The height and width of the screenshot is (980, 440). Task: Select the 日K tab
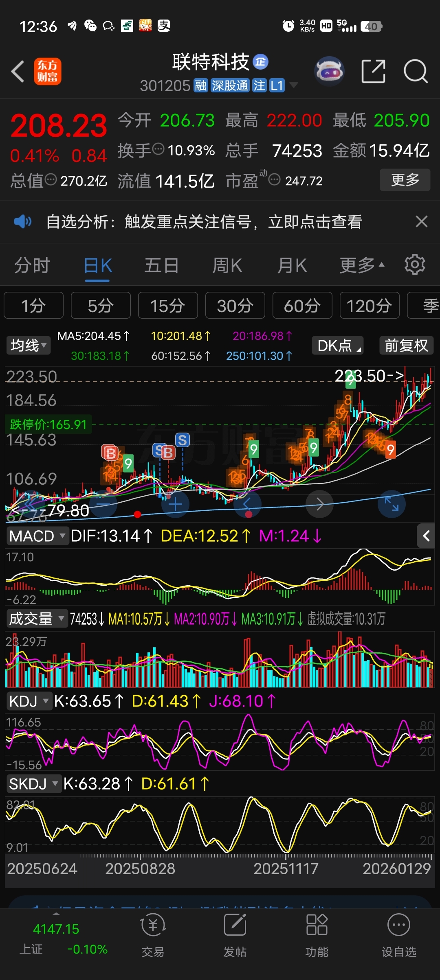point(98,265)
